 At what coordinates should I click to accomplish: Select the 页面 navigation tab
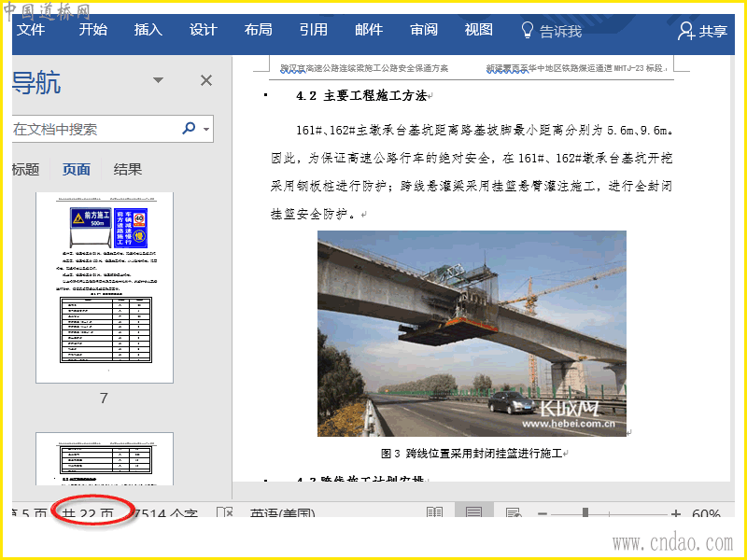(x=77, y=170)
